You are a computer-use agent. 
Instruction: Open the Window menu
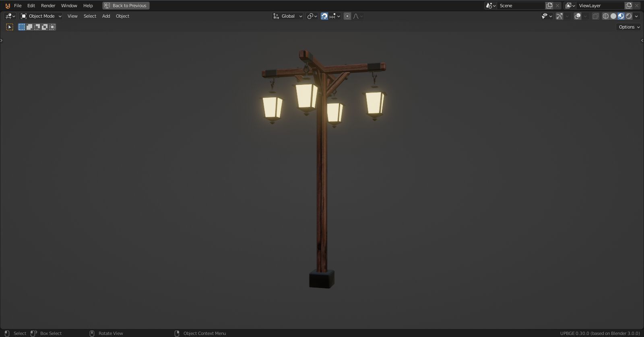[69, 6]
